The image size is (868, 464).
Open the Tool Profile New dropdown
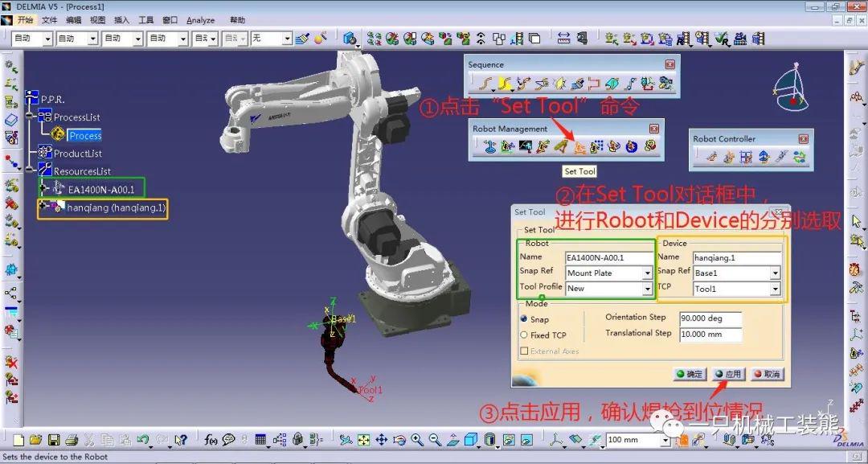[647, 289]
